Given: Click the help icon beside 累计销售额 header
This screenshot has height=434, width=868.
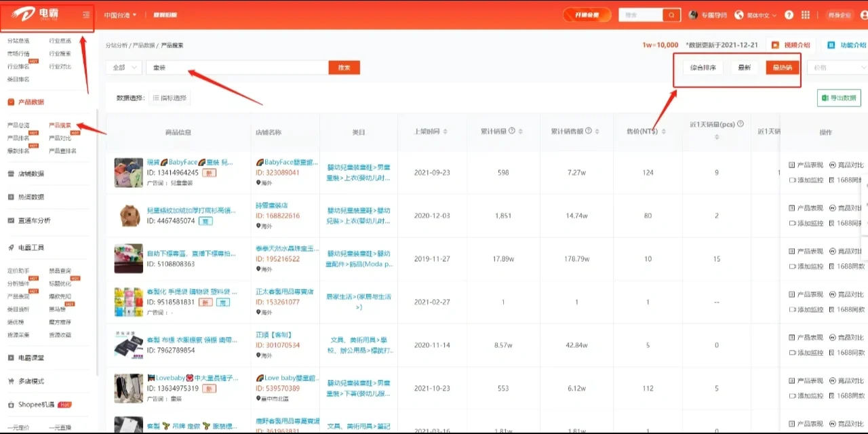Looking at the screenshot, I should coord(588,131).
